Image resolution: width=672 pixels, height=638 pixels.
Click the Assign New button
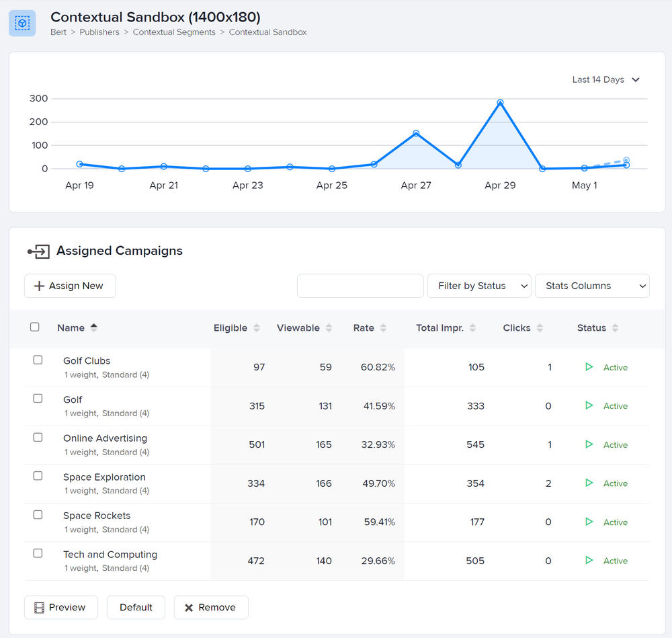tap(71, 286)
